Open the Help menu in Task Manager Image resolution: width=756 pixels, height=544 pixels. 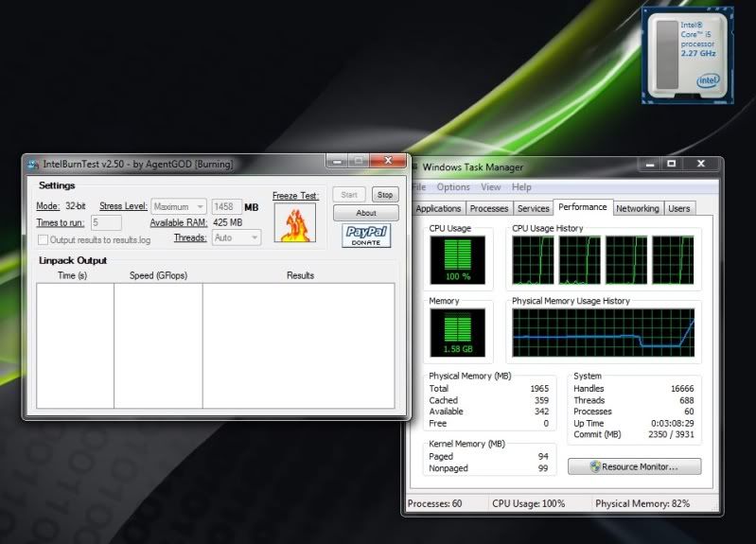(521, 187)
